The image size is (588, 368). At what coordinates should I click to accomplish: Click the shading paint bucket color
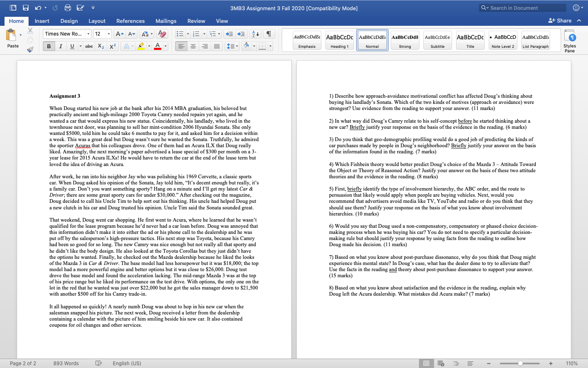pos(246,46)
